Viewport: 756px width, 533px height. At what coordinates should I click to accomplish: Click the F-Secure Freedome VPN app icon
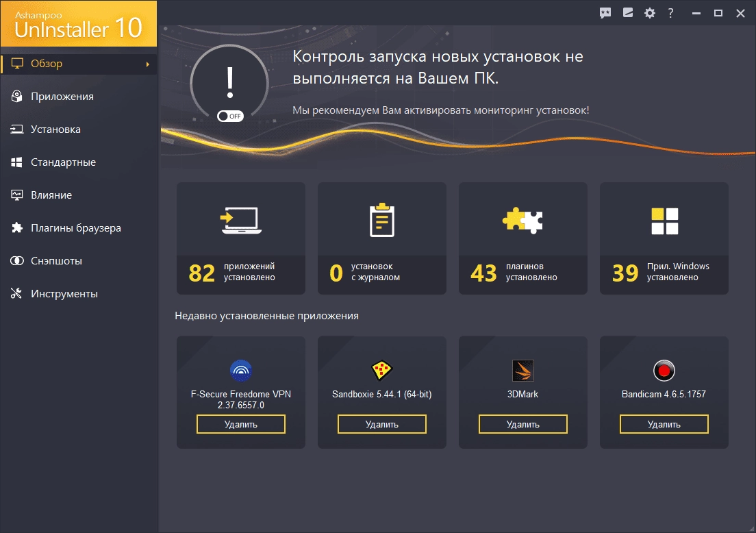[241, 371]
